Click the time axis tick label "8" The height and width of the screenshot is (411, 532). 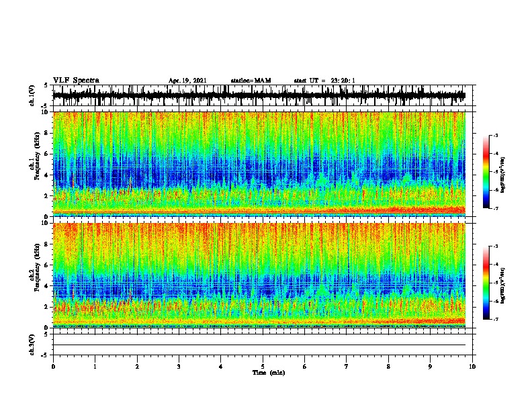pyautogui.click(x=388, y=367)
